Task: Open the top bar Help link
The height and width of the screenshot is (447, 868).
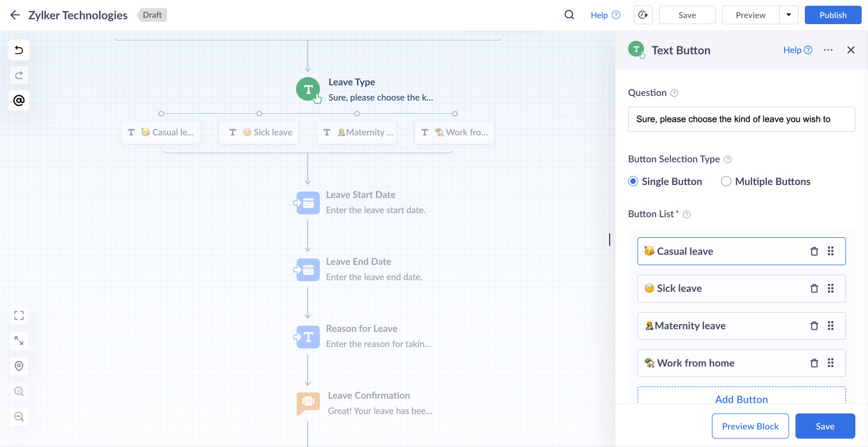Action: [x=605, y=15]
